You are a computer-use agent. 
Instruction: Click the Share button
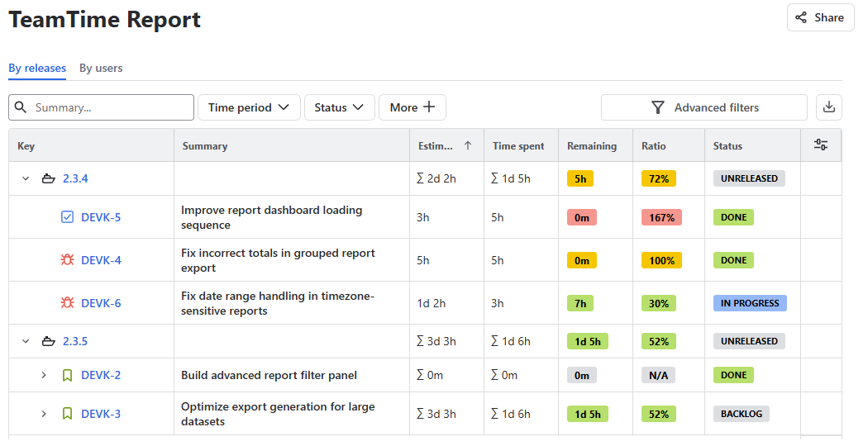coord(820,17)
